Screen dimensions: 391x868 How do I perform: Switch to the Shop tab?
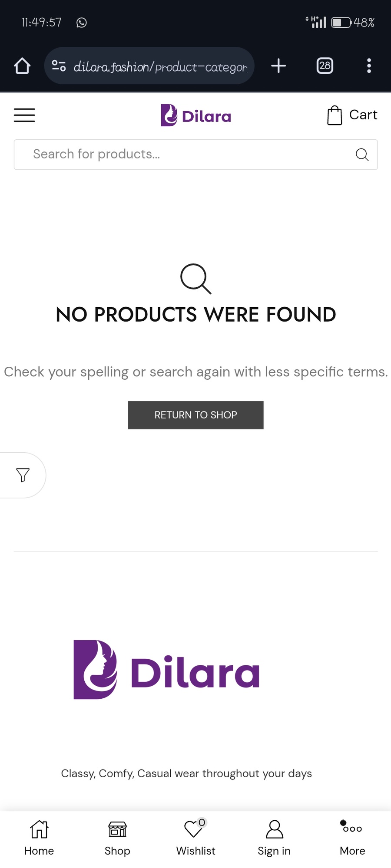click(117, 838)
